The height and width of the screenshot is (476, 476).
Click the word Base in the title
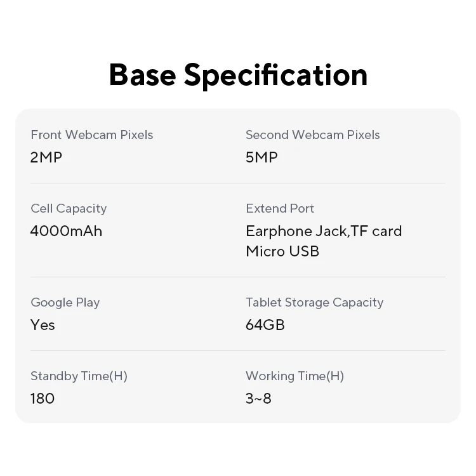[x=142, y=75]
